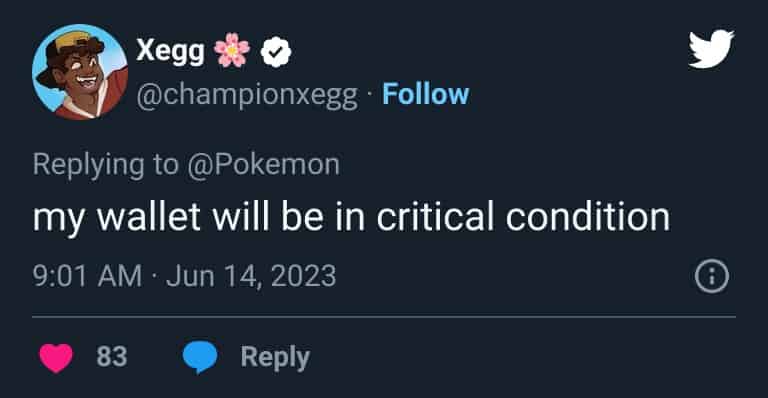This screenshot has width=768, height=398.
Task: Follow the championxegg account
Action: (x=426, y=94)
